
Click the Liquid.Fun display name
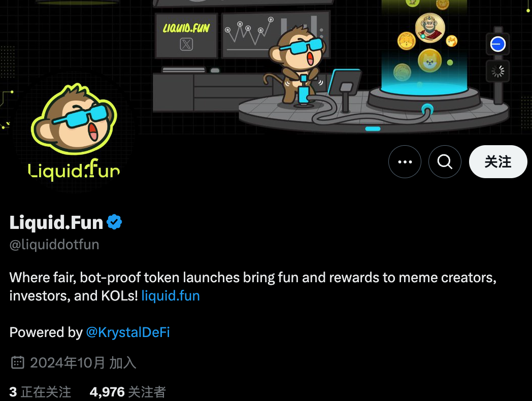click(56, 222)
